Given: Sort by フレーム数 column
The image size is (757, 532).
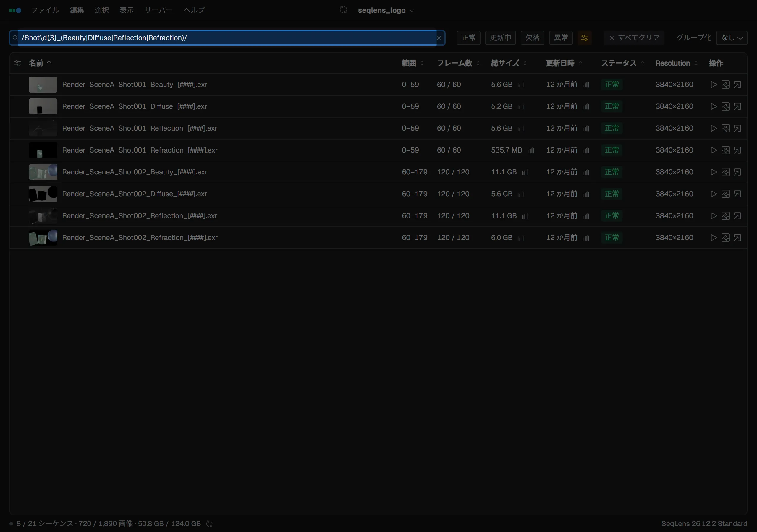Looking at the screenshot, I should click(x=458, y=63).
